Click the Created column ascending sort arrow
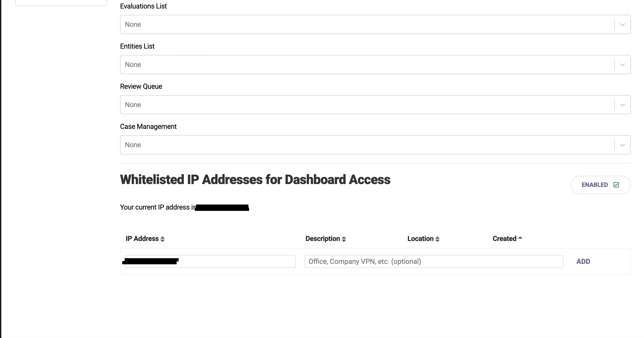This screenshot has width=644, height=338. pos(520,238)
